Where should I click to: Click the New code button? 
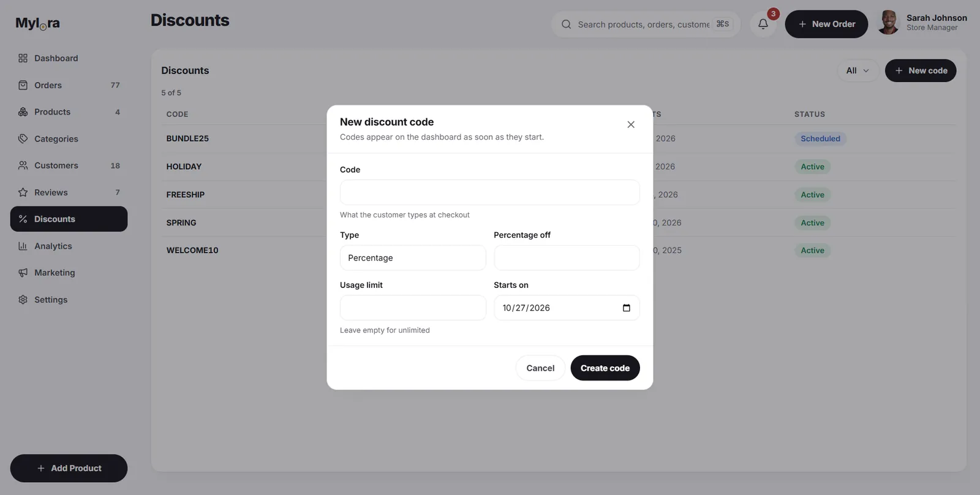click(921, 70)
